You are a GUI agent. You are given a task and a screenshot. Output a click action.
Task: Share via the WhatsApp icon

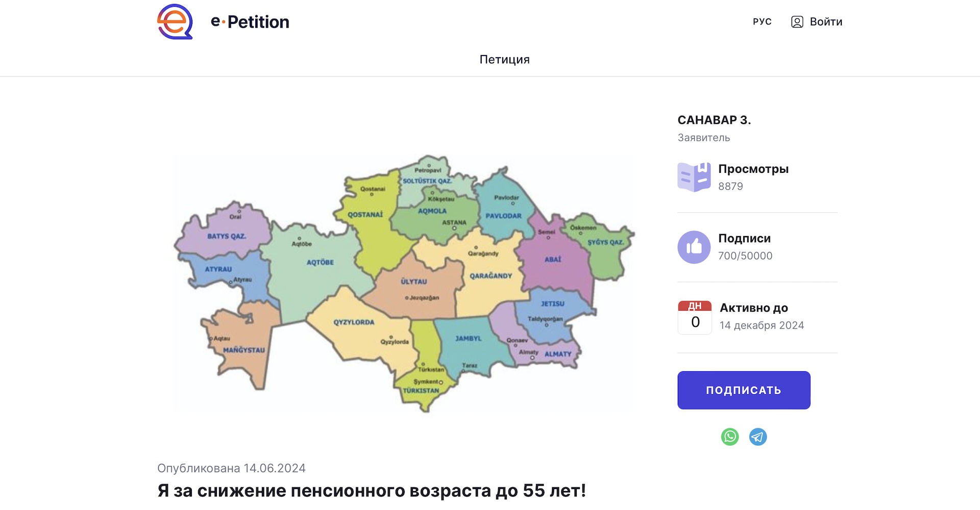(729, 437)
